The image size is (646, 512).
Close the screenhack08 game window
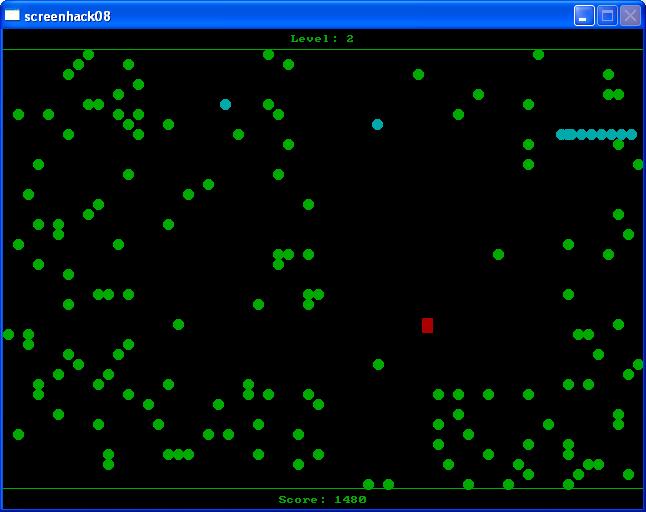(x=630, y=15)
